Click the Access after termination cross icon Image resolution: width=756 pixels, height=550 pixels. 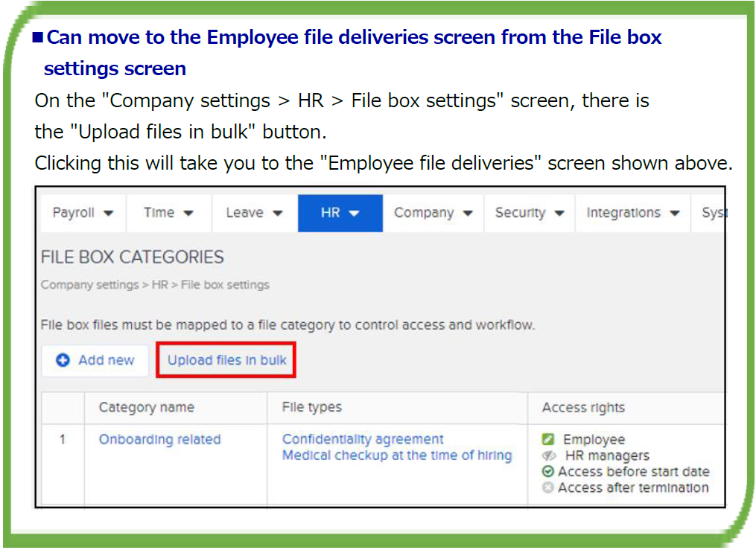(x=547, y=487)
